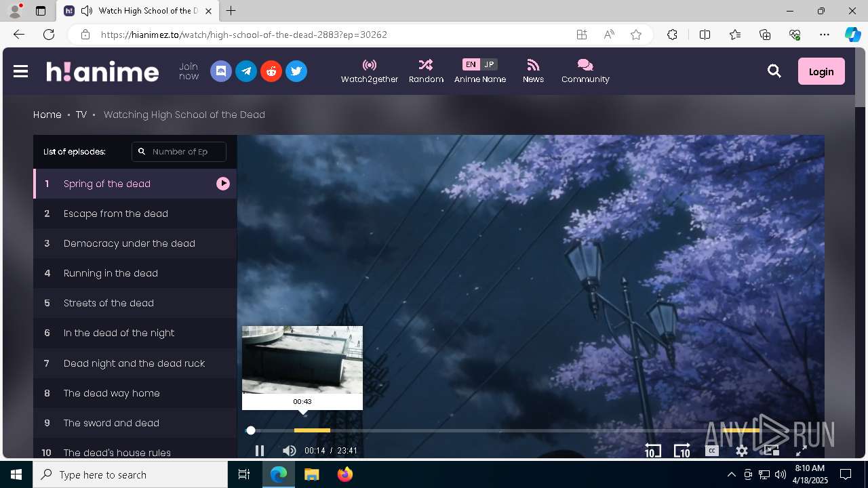The height and width of the screenshot is (488, 868).
Task: Rewind video 10 seconds
Action: [x=652, y=451]
